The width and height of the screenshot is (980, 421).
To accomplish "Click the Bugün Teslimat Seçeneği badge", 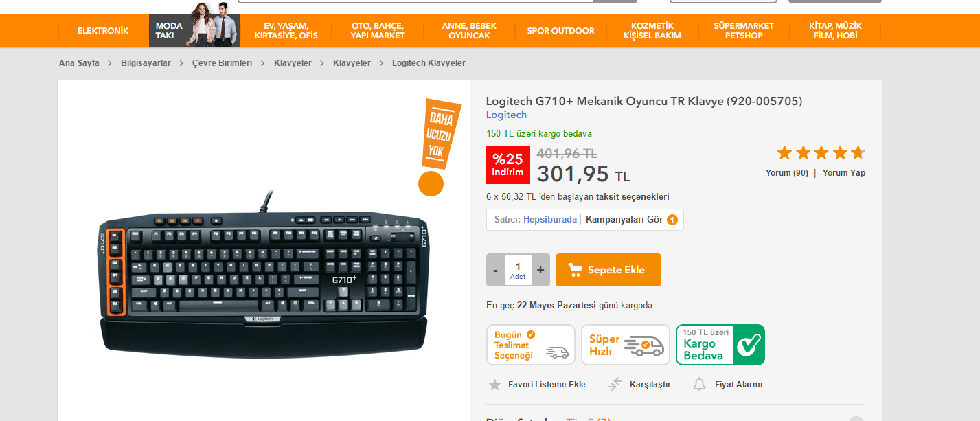I will (x=531, y=345).
